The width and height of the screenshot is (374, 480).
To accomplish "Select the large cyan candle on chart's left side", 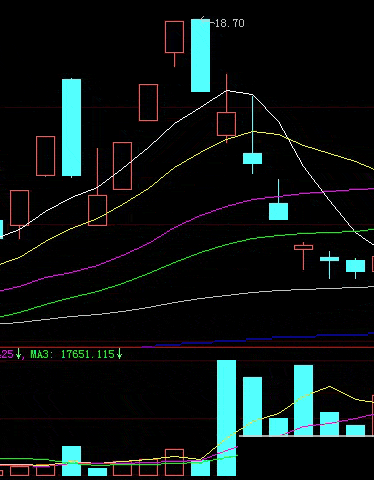I will click(71, 127).
